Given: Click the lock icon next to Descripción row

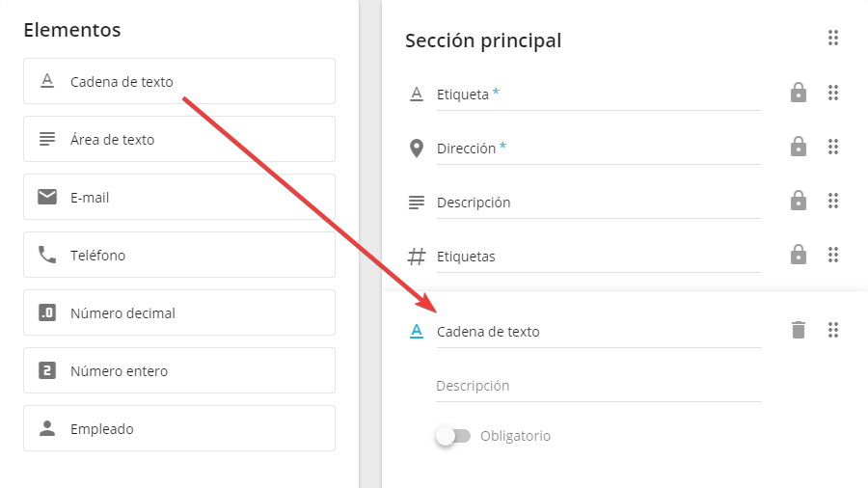Looking at the screenshot, I should (798, 201).
